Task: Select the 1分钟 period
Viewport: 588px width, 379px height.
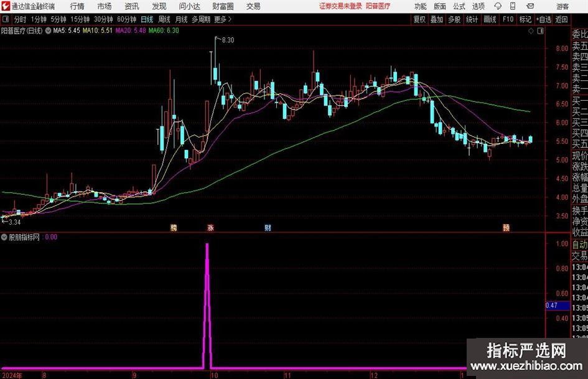Action: click(x=39, y=19)
